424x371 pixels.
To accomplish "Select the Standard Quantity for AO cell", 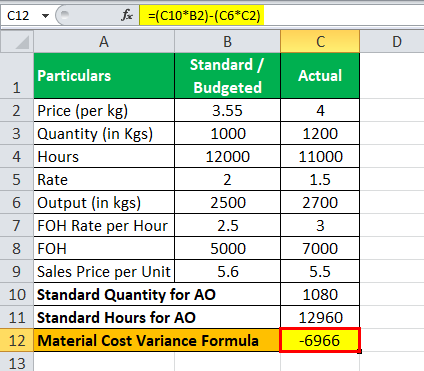I will click(x=157, y=294).
